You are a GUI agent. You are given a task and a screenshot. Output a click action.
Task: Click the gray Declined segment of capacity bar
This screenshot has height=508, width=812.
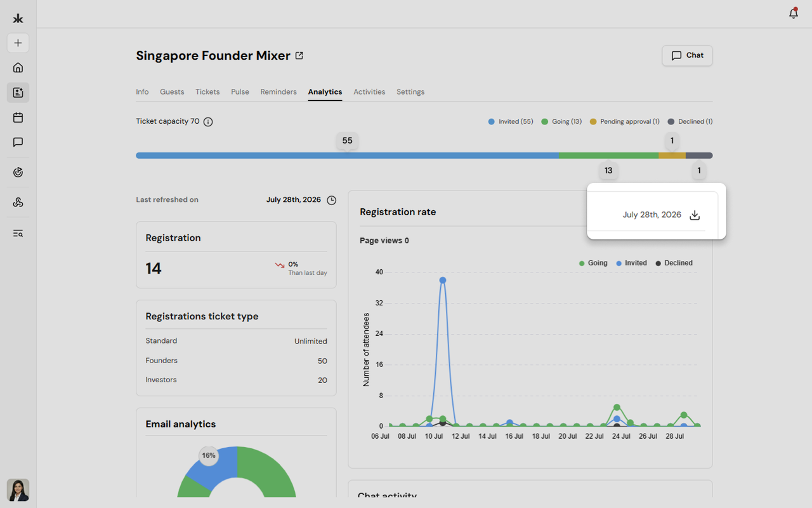point(699,156)
